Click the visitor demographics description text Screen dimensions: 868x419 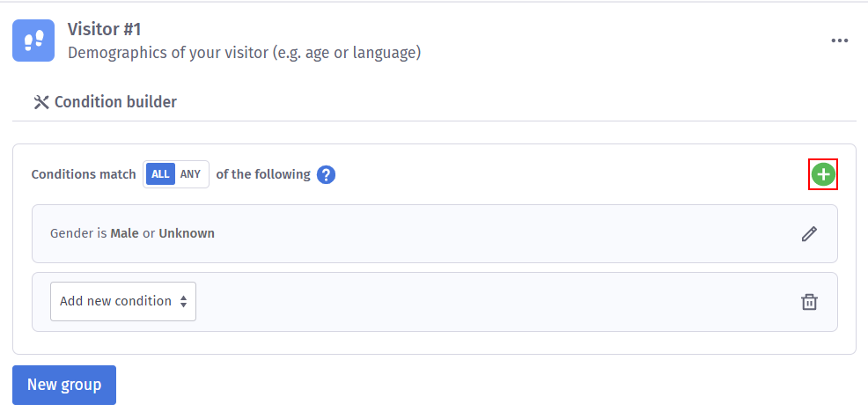pyautogui.click(x=244, y=53)
